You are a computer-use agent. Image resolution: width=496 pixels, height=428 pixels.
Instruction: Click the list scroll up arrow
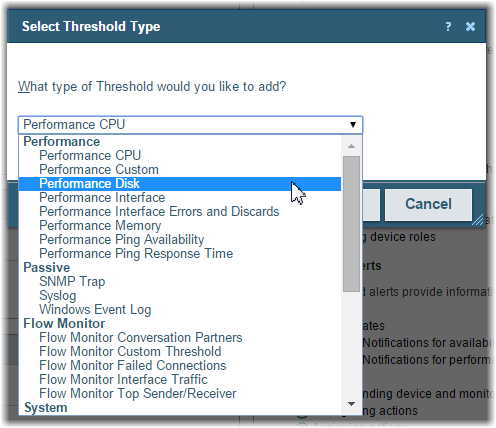pos(351,146)
